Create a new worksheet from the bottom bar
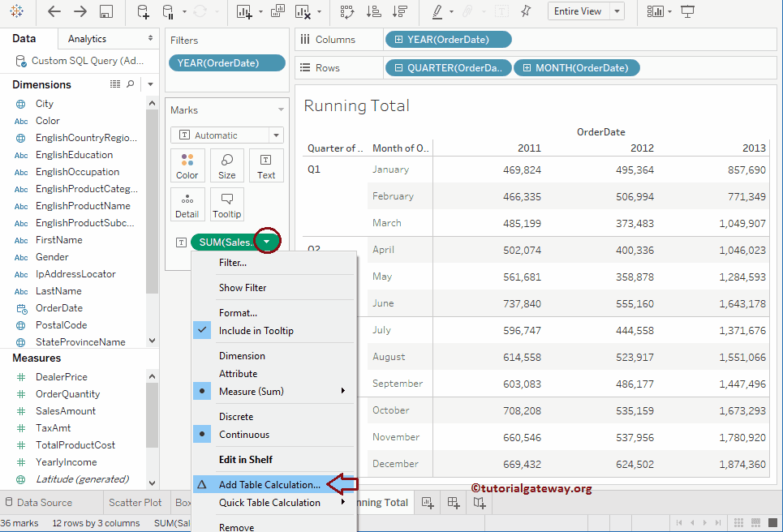 pos(427,503)
